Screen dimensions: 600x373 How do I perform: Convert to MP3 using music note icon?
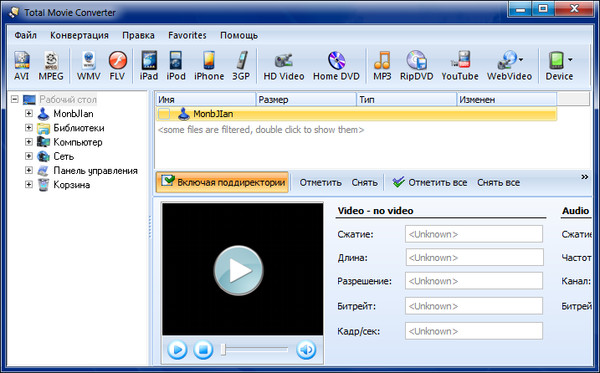pos(382,66)
